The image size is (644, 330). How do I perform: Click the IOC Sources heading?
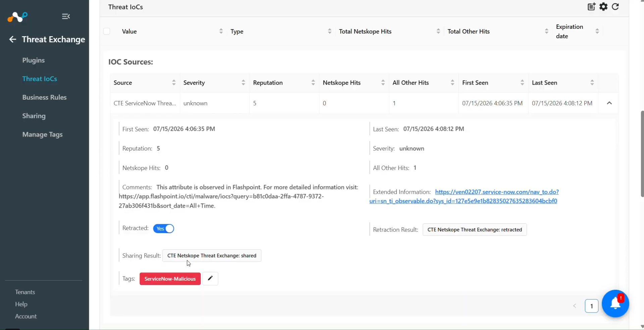pos(131,62)
